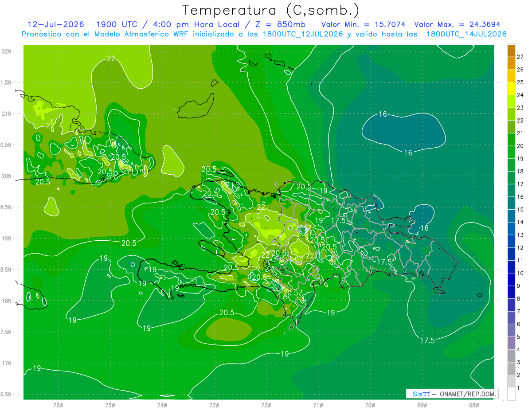Click the color bar label "23"
Image resolution: width=532 pixels, height=411 pixels.
click(520, 108)
